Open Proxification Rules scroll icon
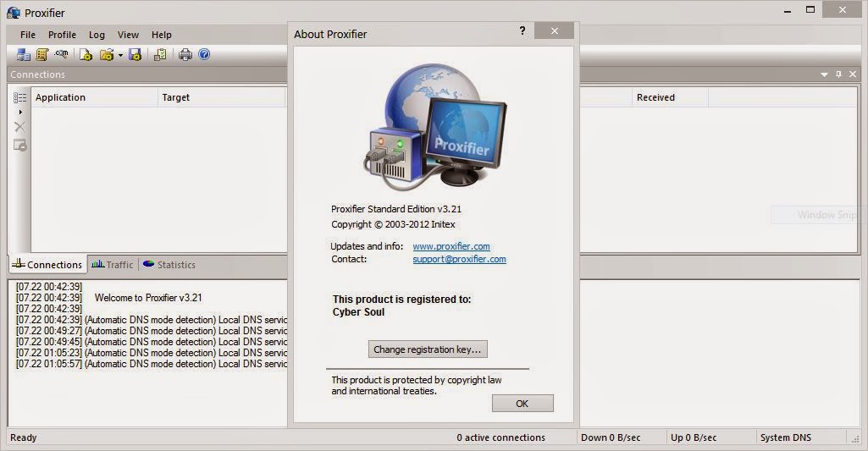The image size is (868, 451). 42,54
